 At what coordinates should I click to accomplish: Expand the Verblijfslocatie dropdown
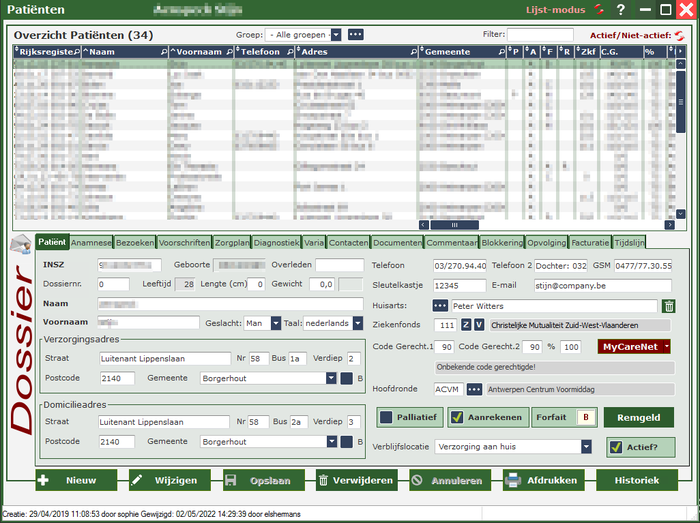point(586,448)
